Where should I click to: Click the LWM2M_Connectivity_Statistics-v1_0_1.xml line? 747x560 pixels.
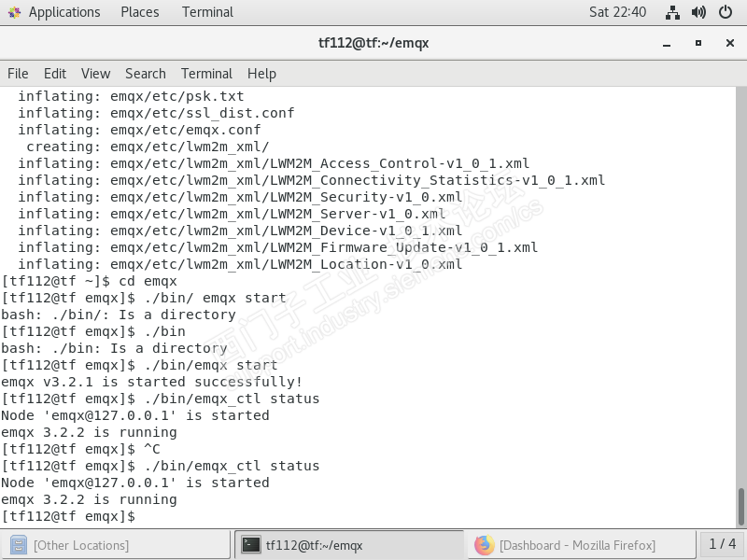coord(312,180)
